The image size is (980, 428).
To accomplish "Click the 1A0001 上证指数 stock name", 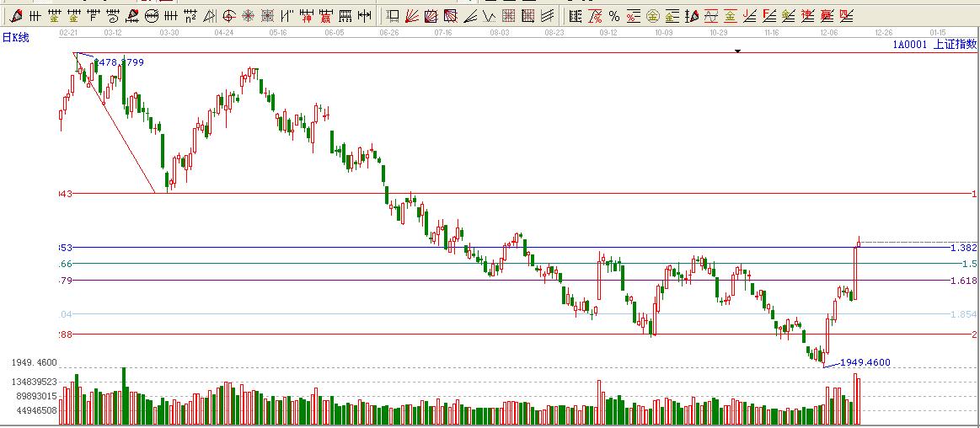I will [934, 45].
